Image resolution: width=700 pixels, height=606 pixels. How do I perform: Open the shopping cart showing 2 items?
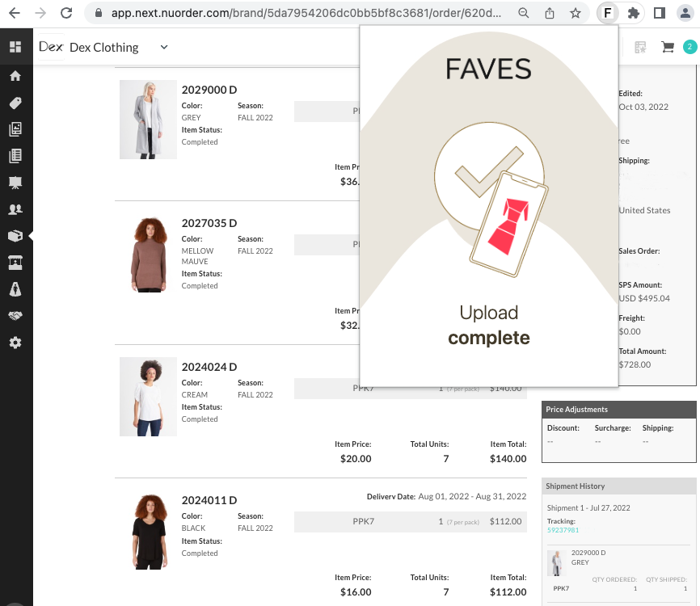pos(668,47)
